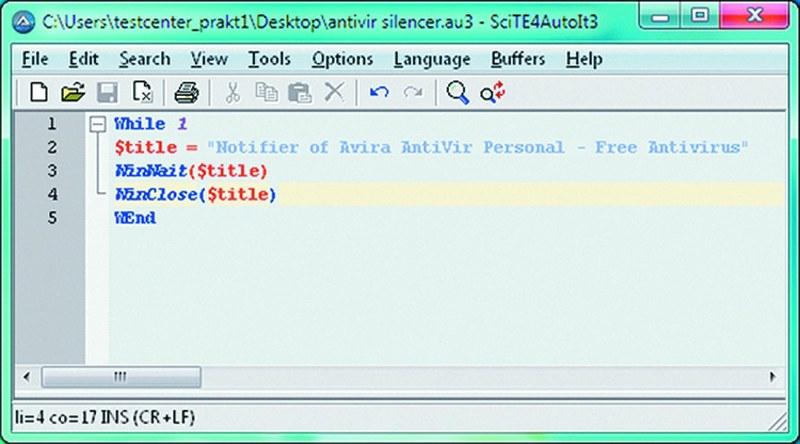The width and height of the screenshot is (800, 444).
Task: Click the Open file folder icon
Action: tap(72, 93)
